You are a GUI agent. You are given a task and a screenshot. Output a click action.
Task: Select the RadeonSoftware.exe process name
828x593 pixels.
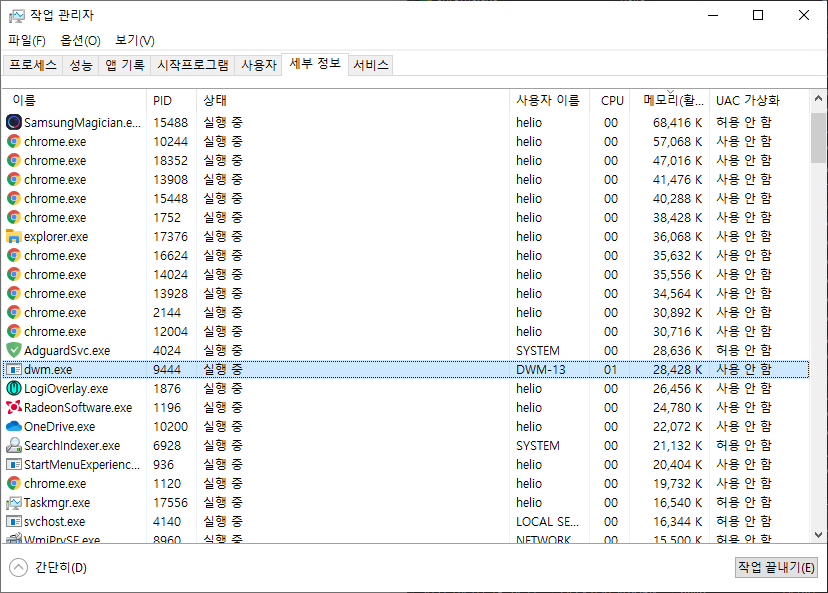click(x=78, y=408)
